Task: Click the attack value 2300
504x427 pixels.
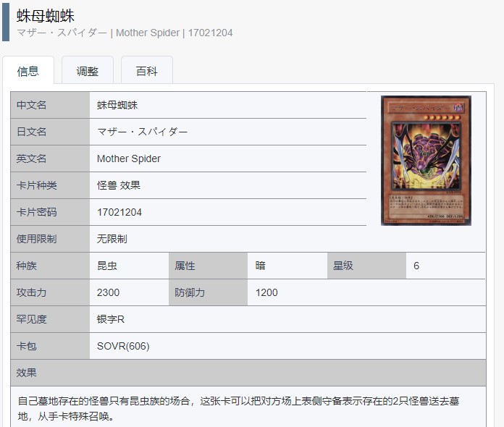Action: coord(108,292)
